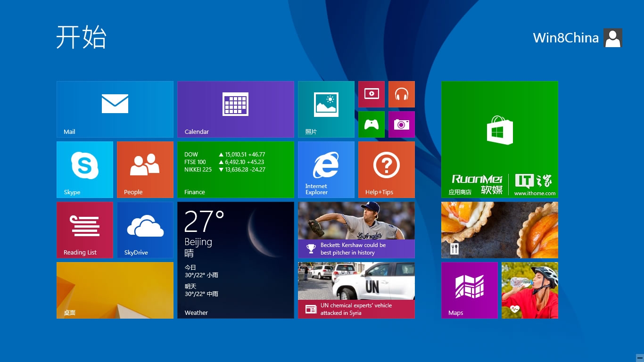Launch SkyDrive
Viewport: 644px width, 362px height.
click(145, 230)
